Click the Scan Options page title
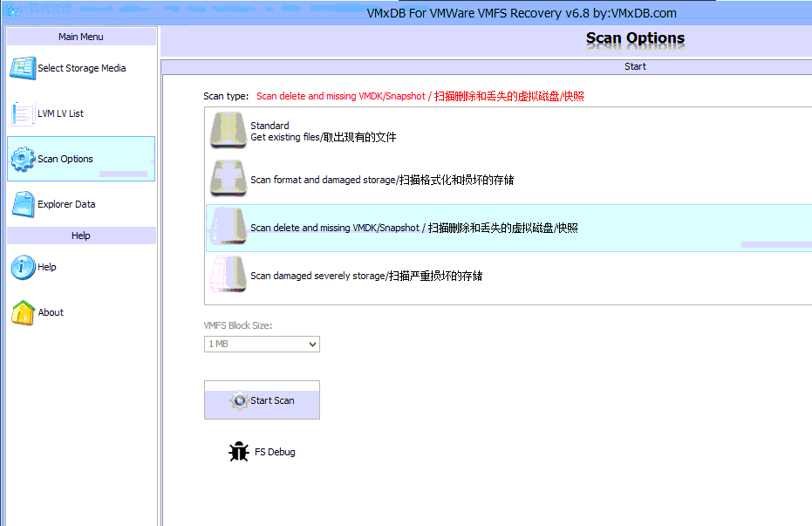The width and height of the screenshot is (812, 526). 636,38
